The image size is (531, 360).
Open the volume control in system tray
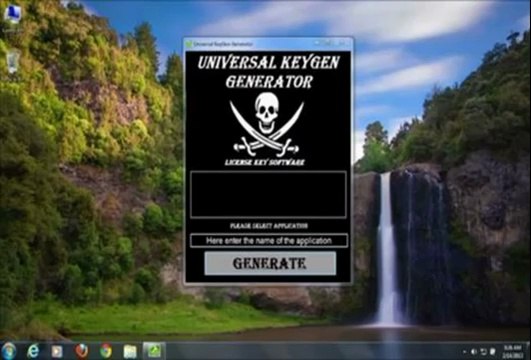pos(475,352)
